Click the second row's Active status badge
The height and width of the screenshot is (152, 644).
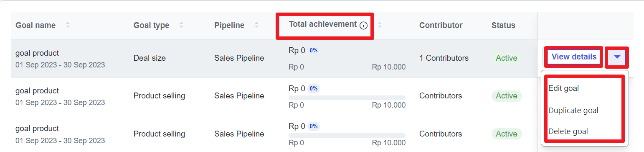(507, 96)
